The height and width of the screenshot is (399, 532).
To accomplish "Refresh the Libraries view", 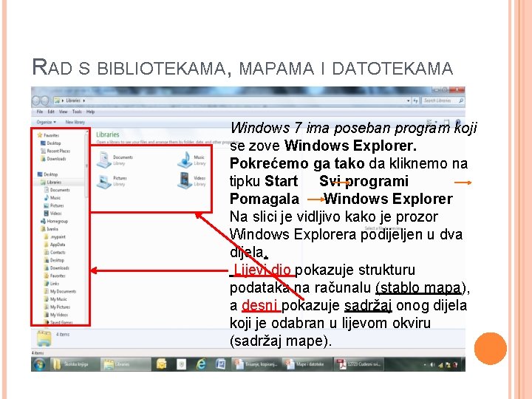I will pos(415,100).
